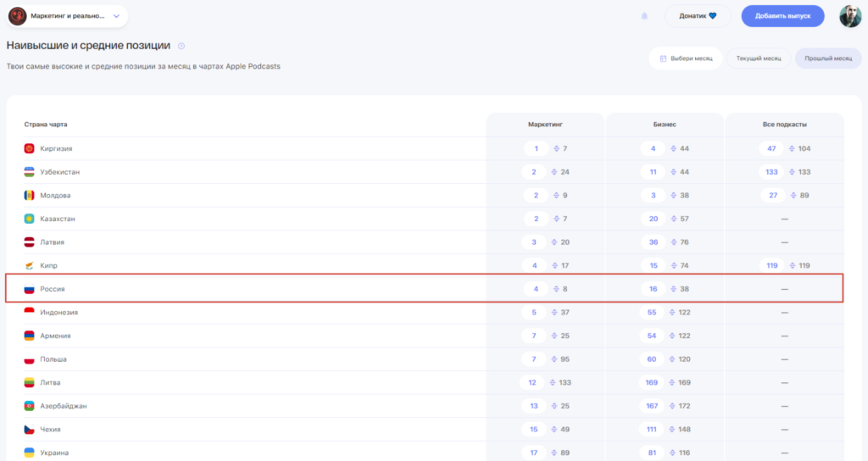Screen dimensions: 868x461
Task: Select the Прошлый месяц tab
Action: point(828,58)
